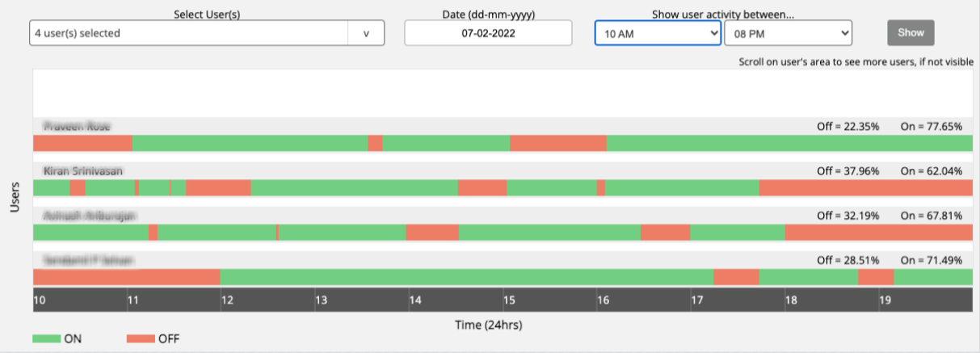Open the 08 PM end time dropdown
Viewport: 980px width, 353px height.
pos(789,33)
